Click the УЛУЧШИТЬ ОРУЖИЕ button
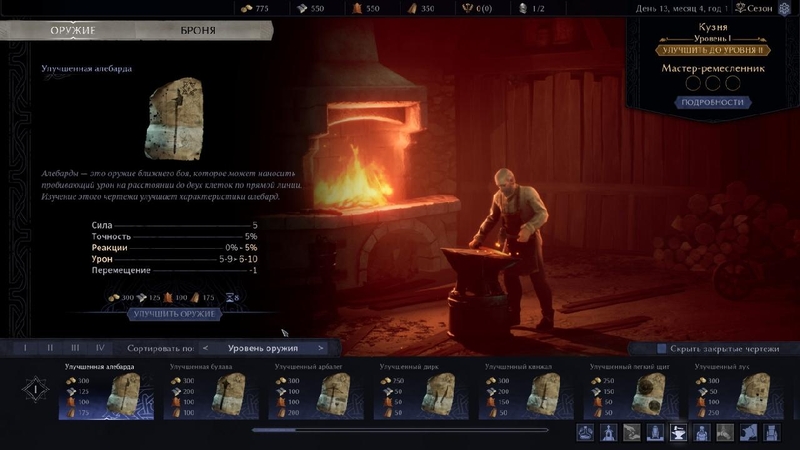The height and width of the screenshot is (450, 800). (174, 314)
